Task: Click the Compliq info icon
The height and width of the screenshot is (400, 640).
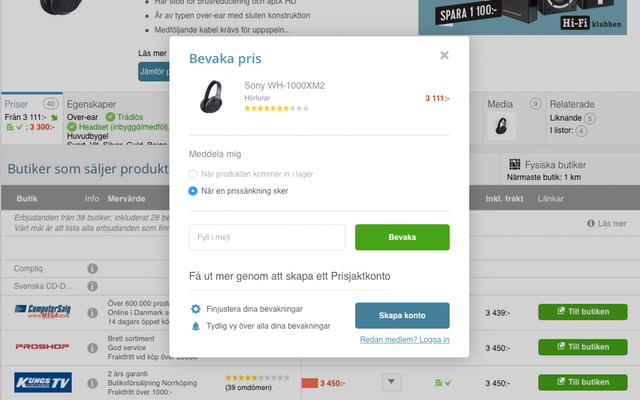Action: tap(93, 269)
